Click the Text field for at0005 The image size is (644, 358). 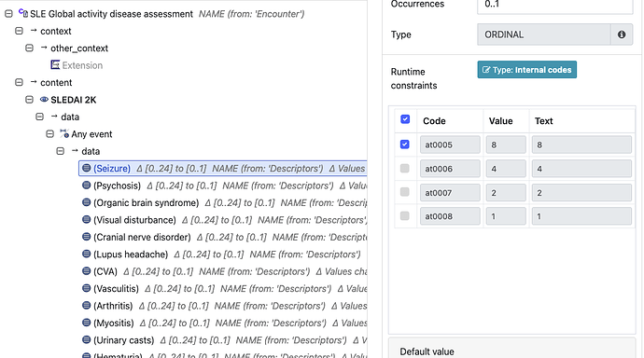581,145
